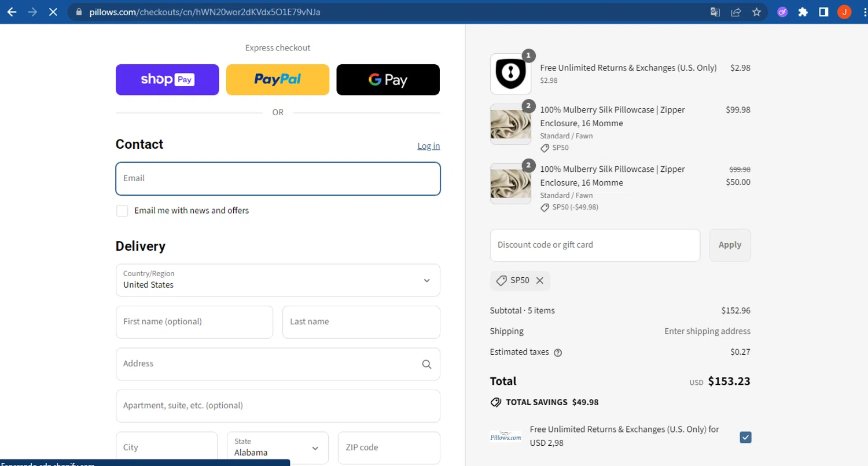Click the estimated taxes help icon
Screen dimensions: 868x466
(x=558, y=353)
